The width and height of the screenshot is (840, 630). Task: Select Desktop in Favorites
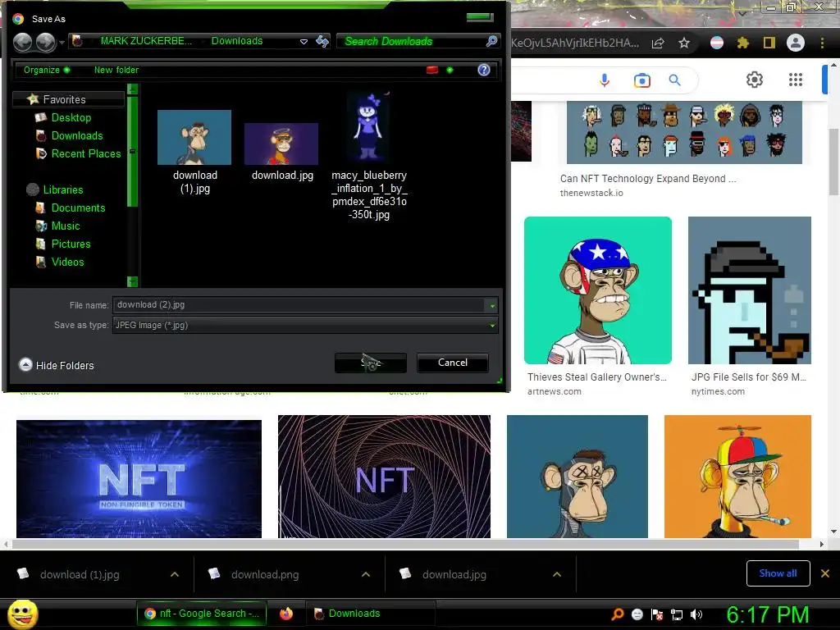(71, 117)
